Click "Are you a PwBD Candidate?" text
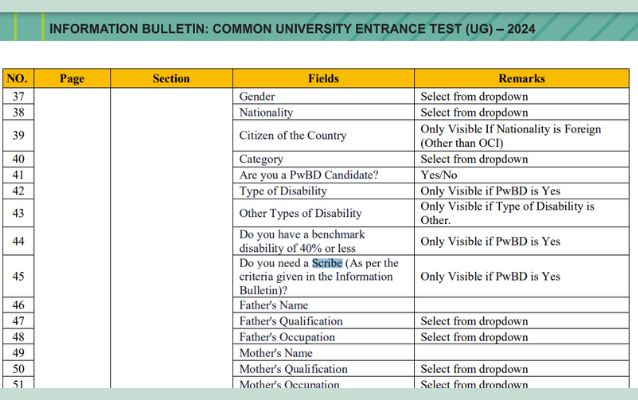The width and height of the screenshot is (638, 400). [308, 175]
